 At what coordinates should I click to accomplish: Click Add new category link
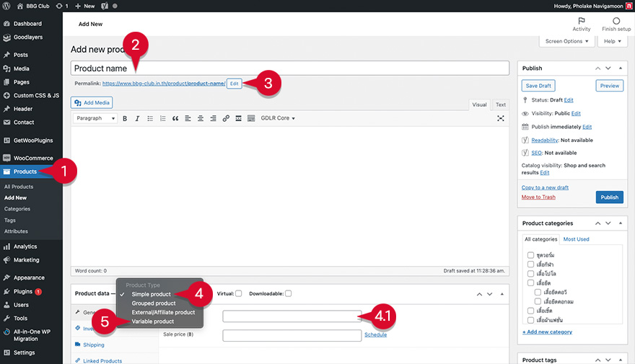click(x=547, y=332)
